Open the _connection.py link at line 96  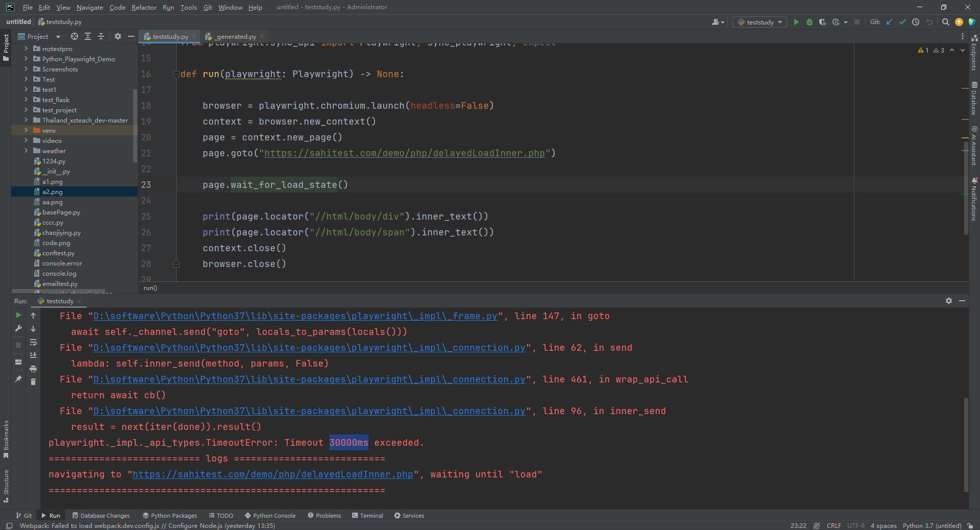tap(309, 411)
